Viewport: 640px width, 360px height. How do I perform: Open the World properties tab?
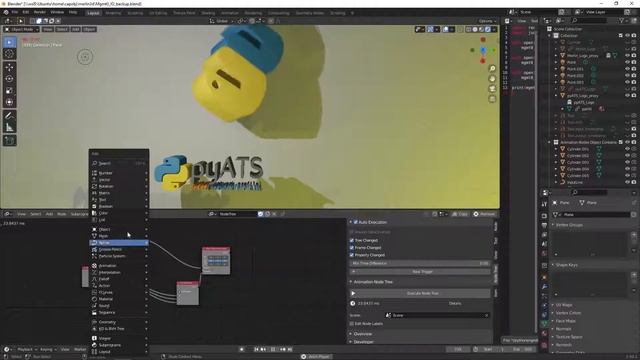point(544,253)
